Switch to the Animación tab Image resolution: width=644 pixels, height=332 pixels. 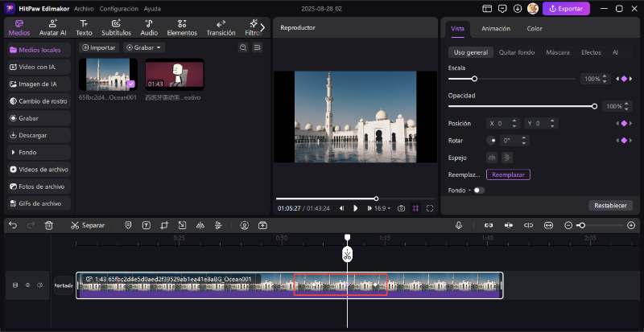pyautogui.click(x=496, y=28)
